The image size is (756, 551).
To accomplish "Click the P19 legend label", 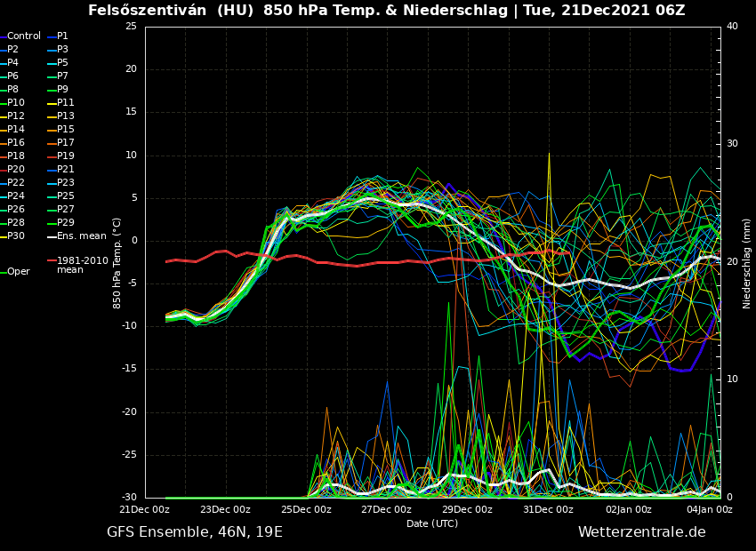I will (65, 156).
